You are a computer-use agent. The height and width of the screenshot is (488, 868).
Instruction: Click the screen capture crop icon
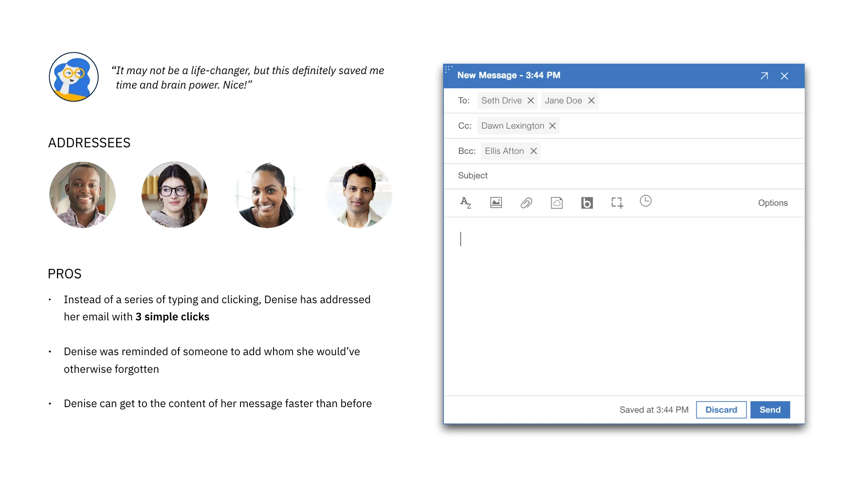pos(617,203)
